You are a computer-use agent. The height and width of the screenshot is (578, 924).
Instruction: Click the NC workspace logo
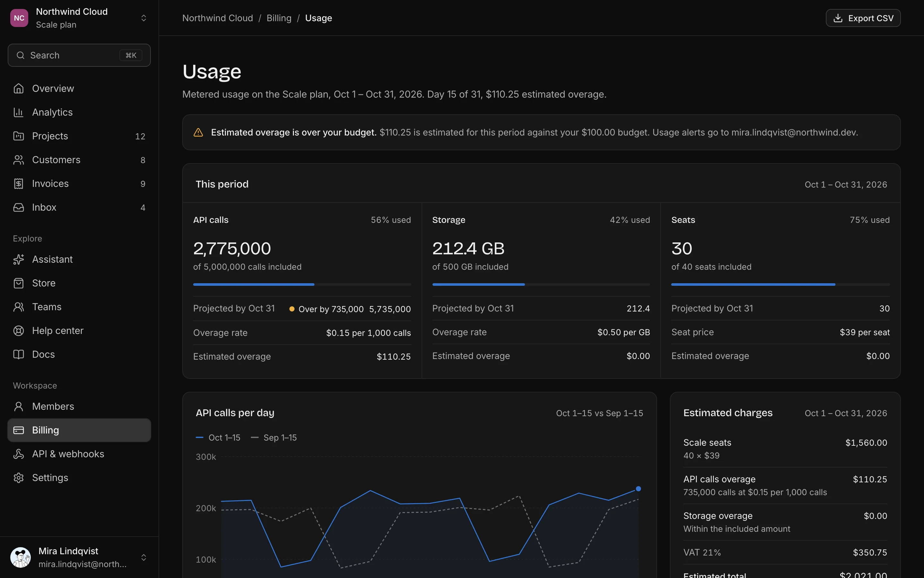[x=19, y=18]
